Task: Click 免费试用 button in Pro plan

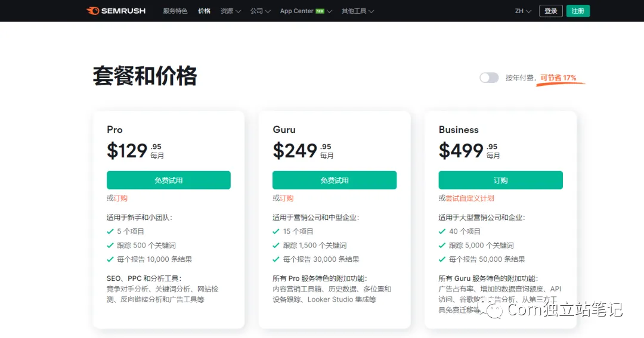Action: 168,180
